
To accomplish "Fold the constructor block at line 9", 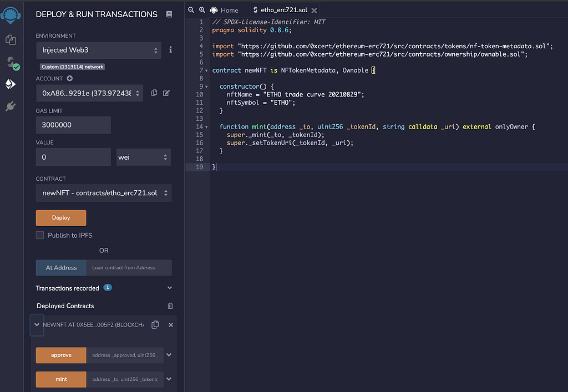I will [206, 87].
